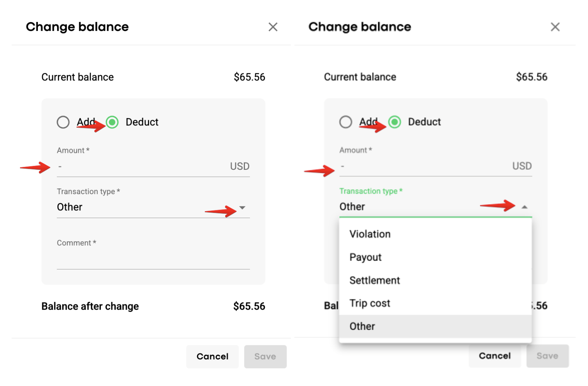
Task: Close the left Change balance dialog
Action: click(x=273, y=27)
